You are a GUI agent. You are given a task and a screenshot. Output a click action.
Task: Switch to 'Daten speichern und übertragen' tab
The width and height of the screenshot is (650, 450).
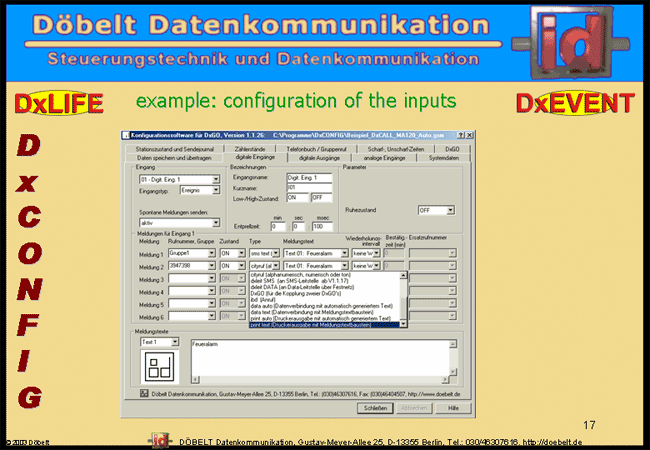(174, 158)
